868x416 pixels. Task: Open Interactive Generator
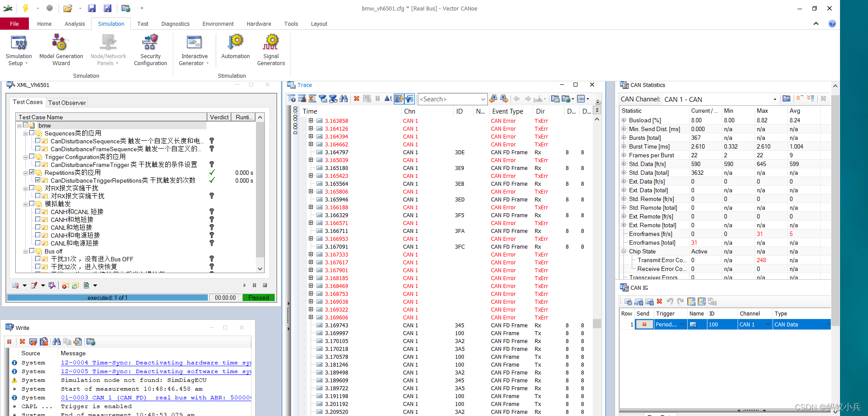[194, 50]
